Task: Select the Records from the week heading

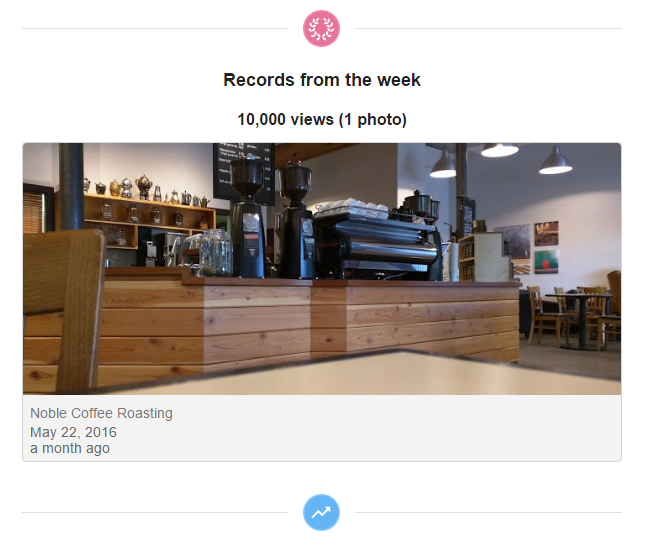Action: pyautogui.click(x=322, y=80)
